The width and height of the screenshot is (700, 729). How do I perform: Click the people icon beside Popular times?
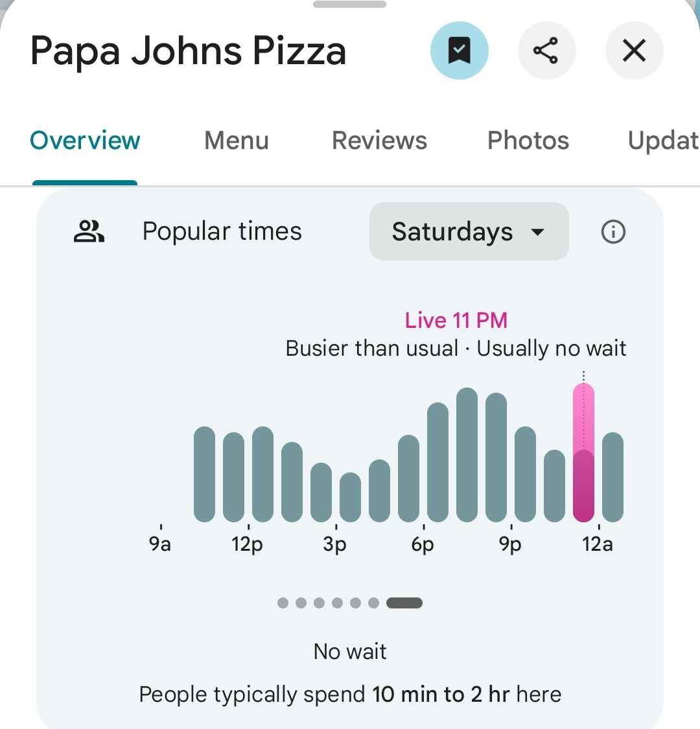tap(89, 231)
